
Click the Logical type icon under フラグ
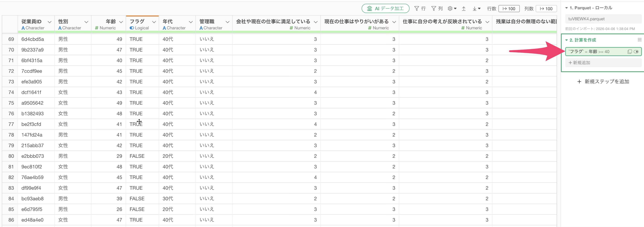(132, 28)
